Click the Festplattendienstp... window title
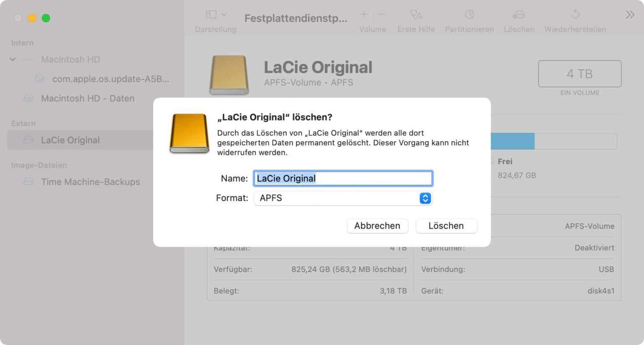The image size is (644, 345). tap(296, 18)
